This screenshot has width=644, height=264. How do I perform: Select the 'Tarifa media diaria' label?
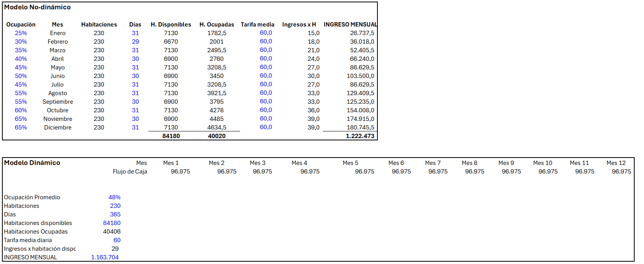point(28,240)
